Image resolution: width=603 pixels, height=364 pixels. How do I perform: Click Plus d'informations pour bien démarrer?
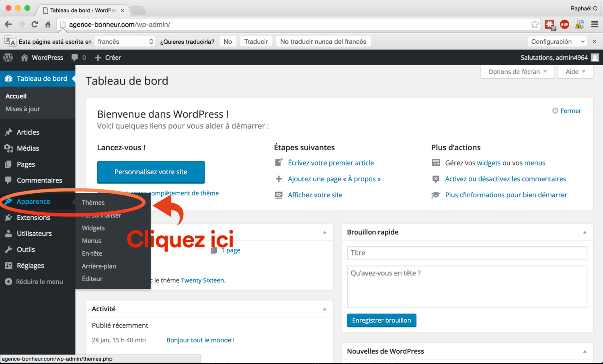506,195
